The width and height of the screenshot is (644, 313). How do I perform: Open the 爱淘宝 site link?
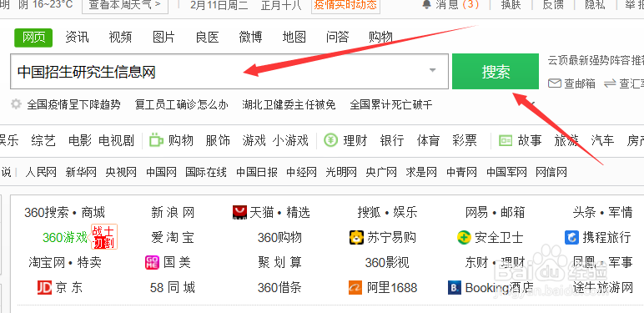[173, 237]
